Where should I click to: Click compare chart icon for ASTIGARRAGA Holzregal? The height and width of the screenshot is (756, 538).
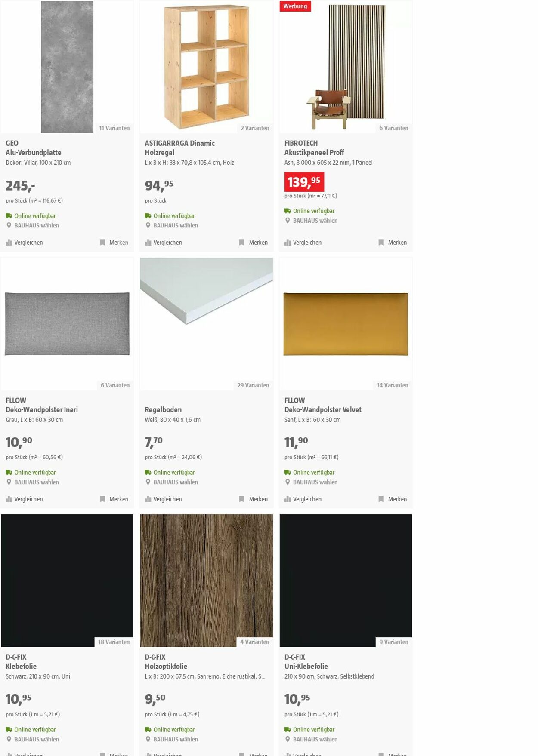coord(148,243)
